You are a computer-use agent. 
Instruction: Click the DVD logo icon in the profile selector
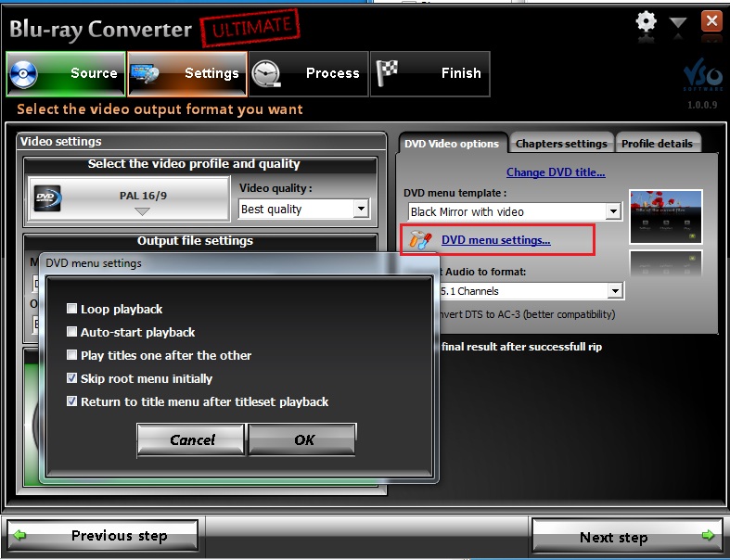click(48, 198)
